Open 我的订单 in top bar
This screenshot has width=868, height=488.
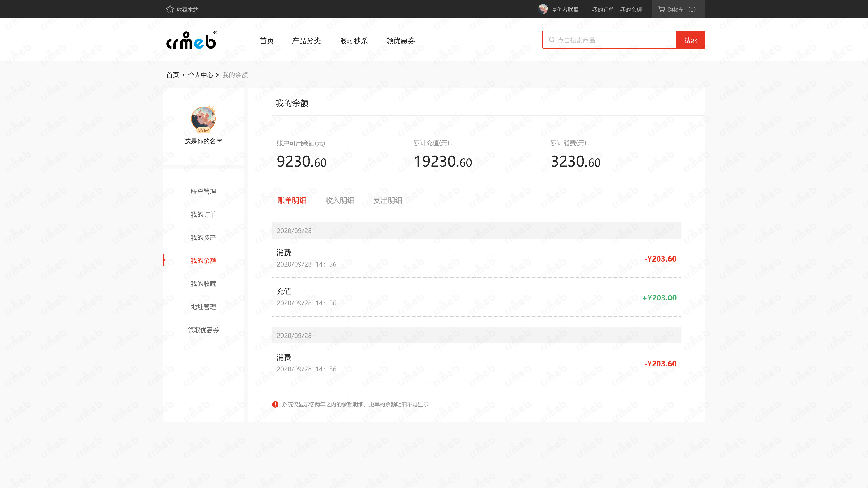coord(603,10)
